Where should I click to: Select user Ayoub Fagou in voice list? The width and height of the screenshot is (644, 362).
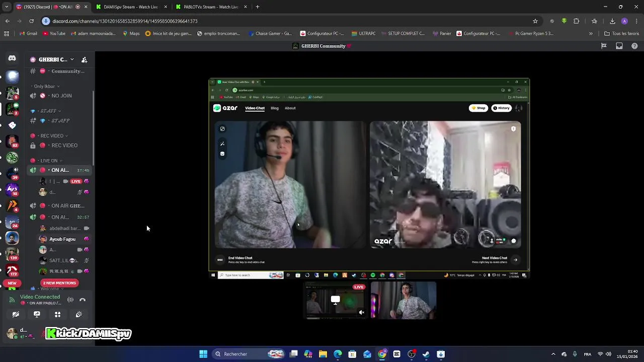click(x=64, y=239)
